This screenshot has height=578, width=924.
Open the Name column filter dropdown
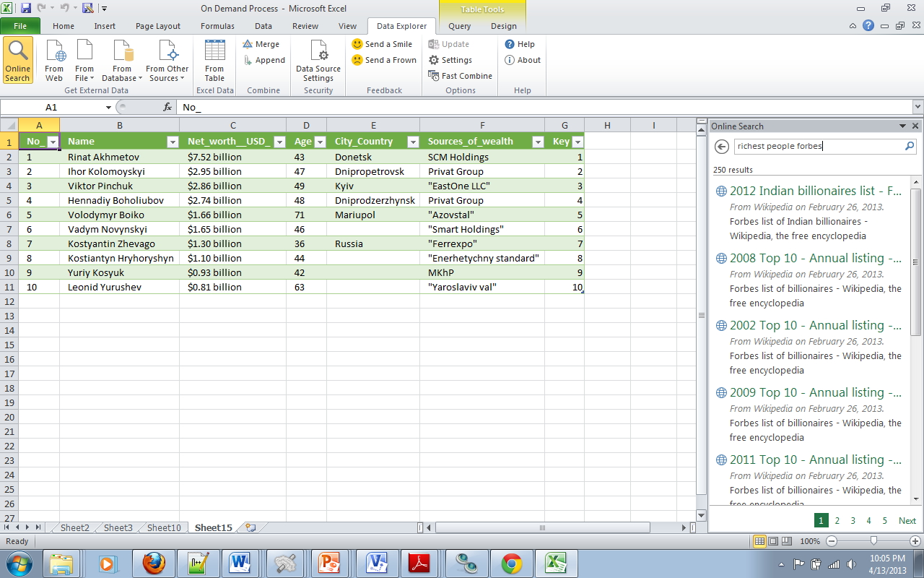(x=173, y=142)
